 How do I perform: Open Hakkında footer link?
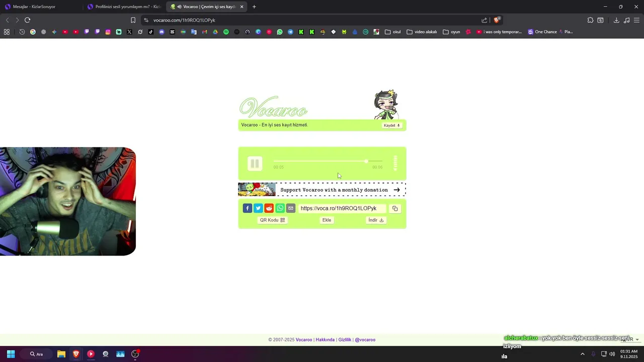pos(325,340)
